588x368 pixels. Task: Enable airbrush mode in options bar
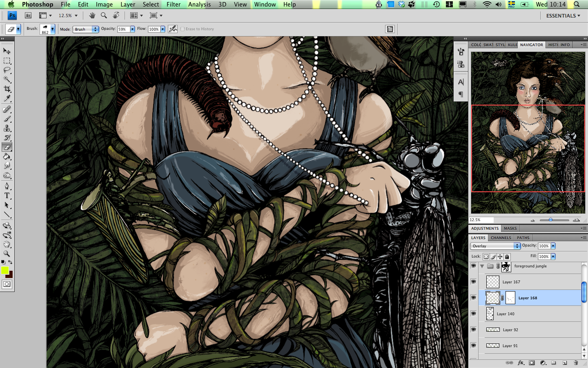(x=173, y=29)
